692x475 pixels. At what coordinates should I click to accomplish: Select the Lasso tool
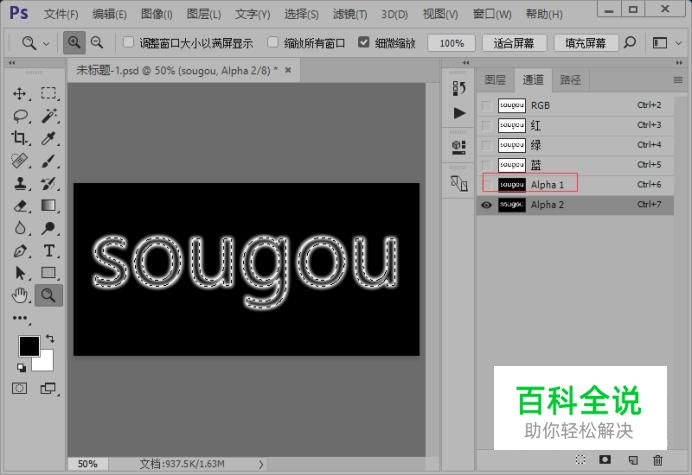coord(19,116)
